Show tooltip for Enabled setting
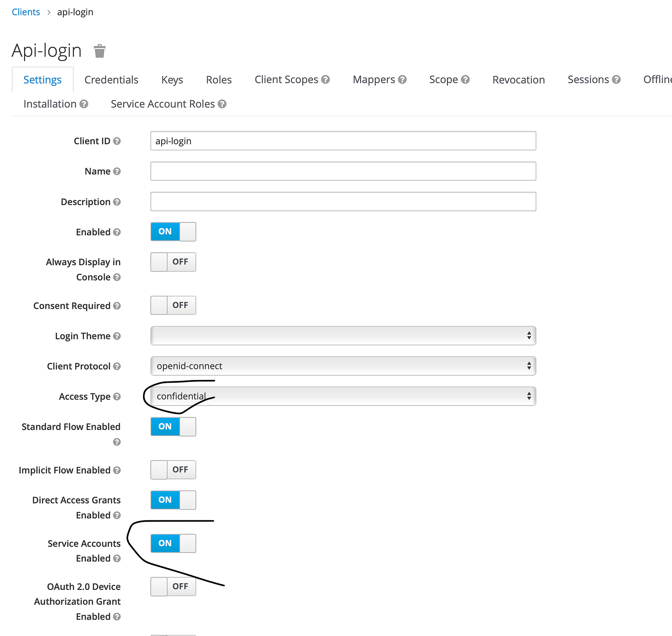Viewport: 672px width, 636px height. (117, 232)
